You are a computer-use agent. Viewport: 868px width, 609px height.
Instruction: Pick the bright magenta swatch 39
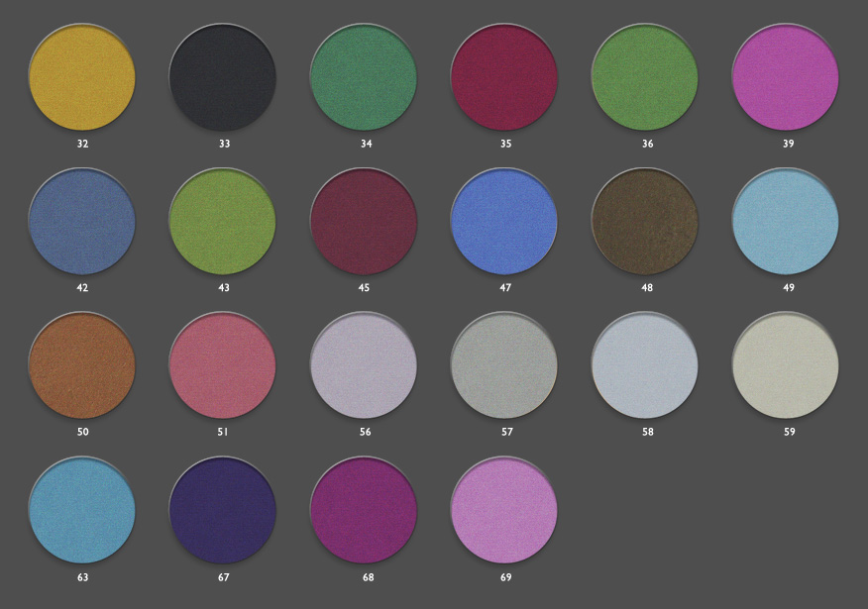(x=786, y=77)
